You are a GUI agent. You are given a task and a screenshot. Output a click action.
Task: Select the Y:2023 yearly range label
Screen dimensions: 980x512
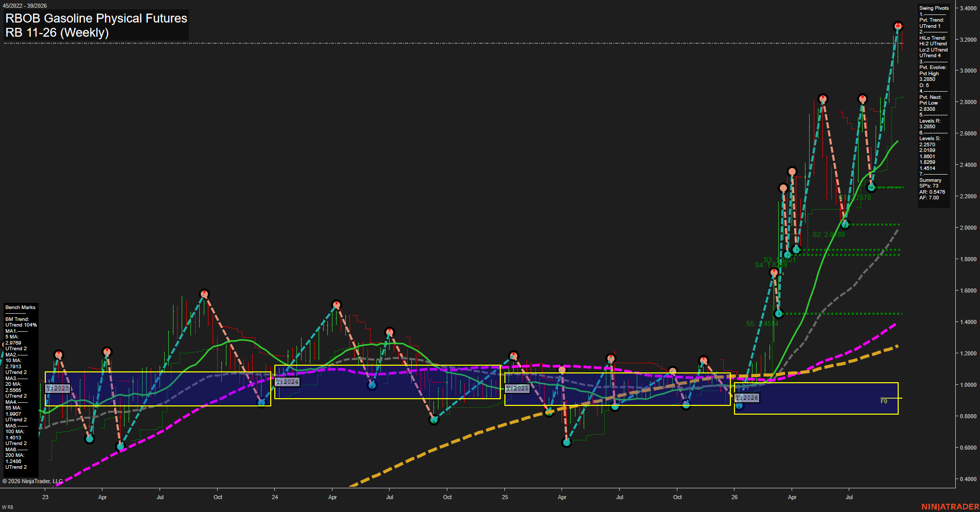click(x=57, y=388)
